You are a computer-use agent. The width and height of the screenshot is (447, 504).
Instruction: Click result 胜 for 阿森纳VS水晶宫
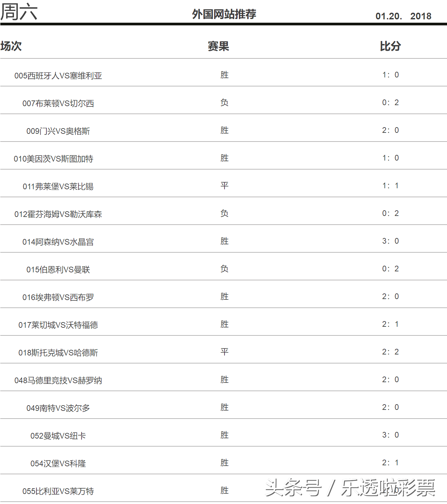225,241
